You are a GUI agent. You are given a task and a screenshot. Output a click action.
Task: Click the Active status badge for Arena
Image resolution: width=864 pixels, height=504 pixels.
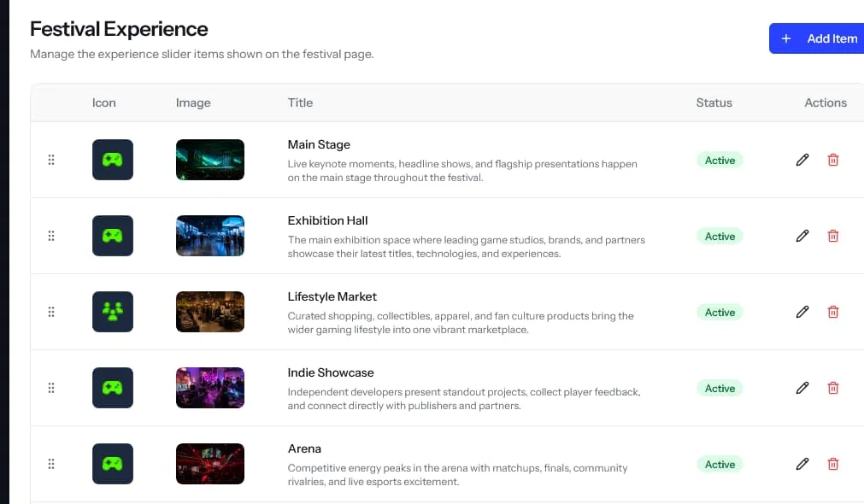click(720, 465)
